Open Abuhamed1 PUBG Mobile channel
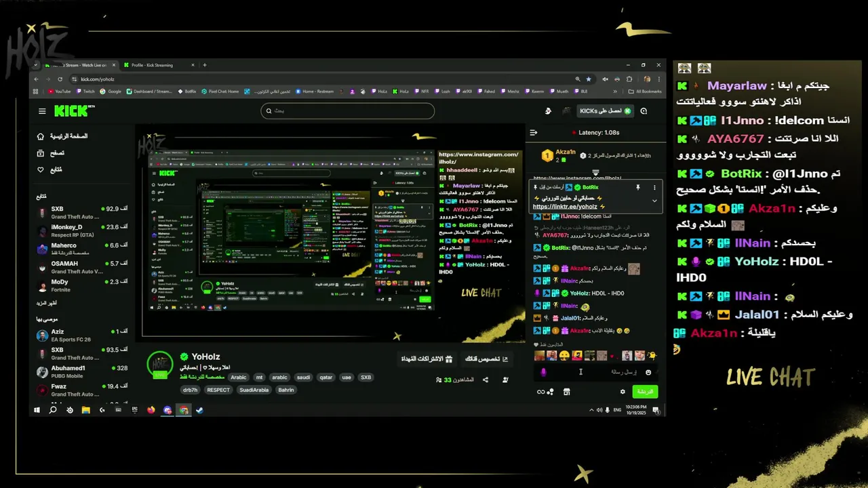The image size is (868, 488). [x=82, y=372]
